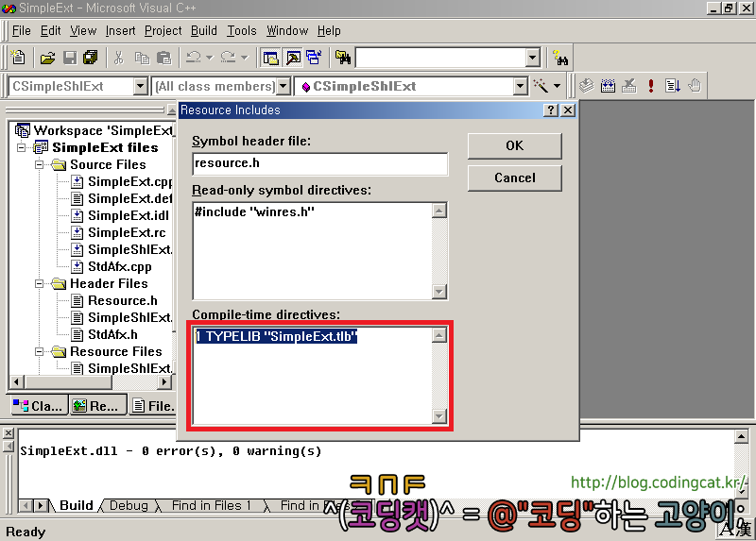Open the Redo history dropdown arrow

[x=245, y=58]
